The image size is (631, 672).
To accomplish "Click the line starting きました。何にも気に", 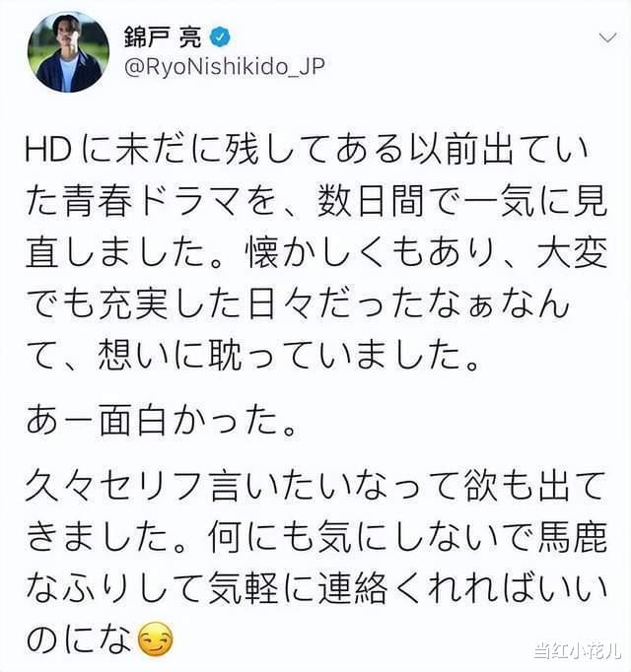I will [x=316, y=537].
